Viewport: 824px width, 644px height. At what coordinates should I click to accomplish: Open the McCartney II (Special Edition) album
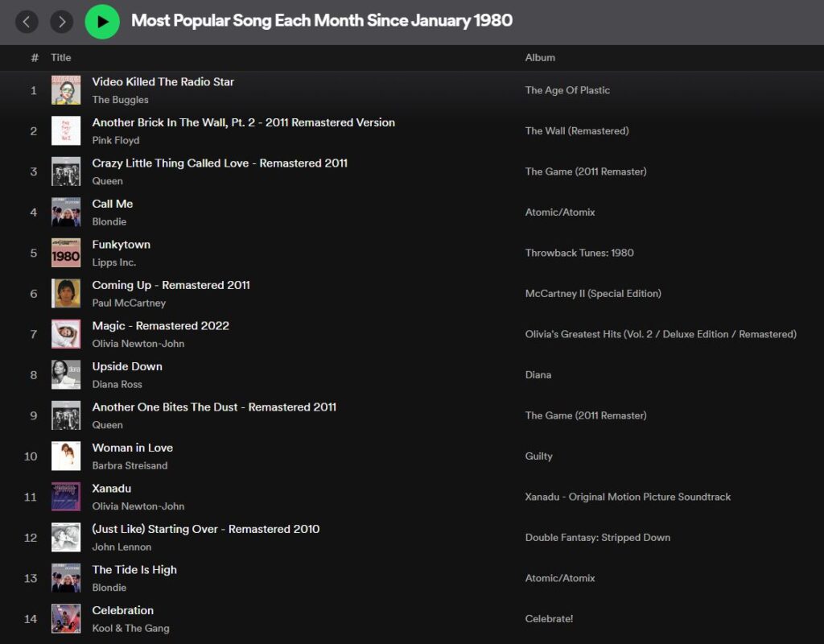[593, 294]
